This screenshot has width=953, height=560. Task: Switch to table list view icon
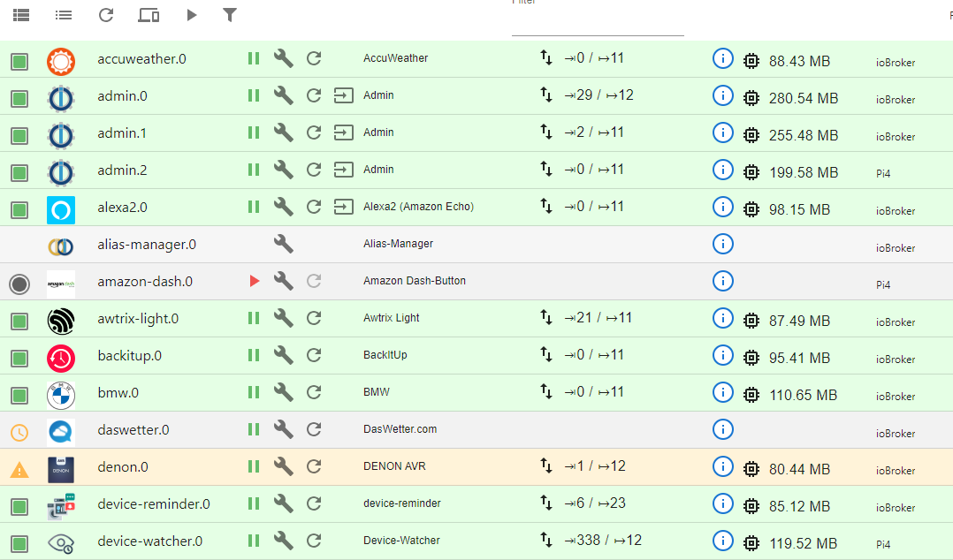(21, 15)
